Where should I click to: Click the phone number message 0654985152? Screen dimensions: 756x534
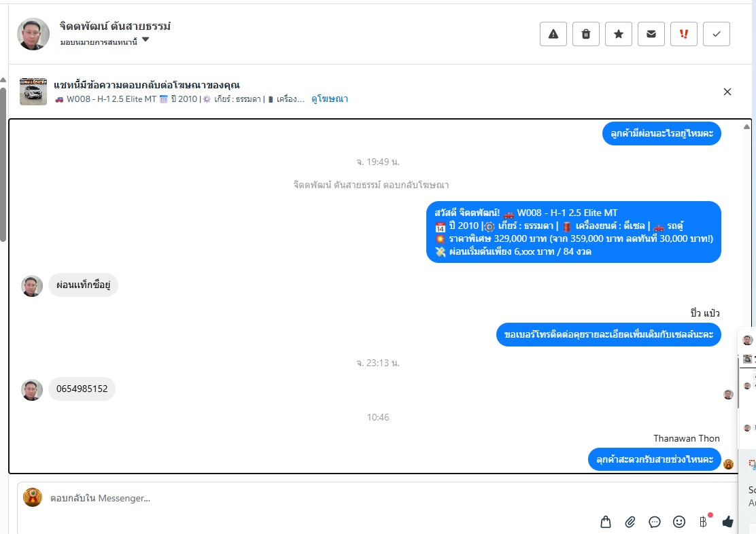pos(82,389)
